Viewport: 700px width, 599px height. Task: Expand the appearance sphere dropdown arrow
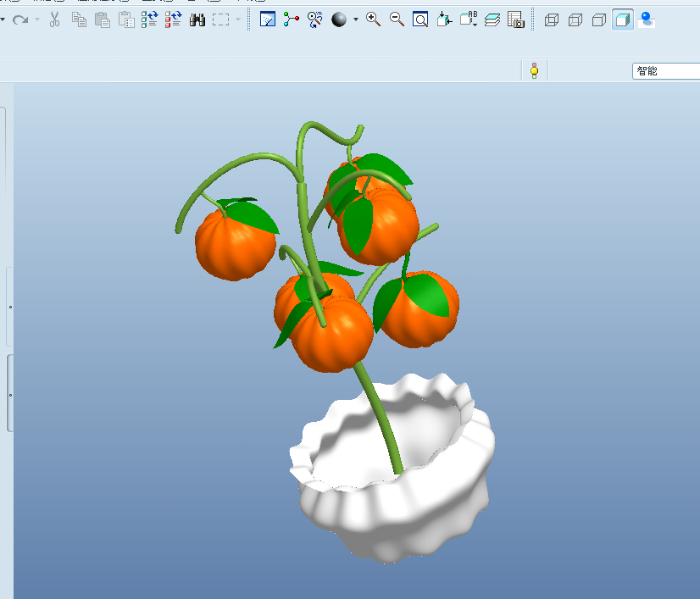click(356, 19)
